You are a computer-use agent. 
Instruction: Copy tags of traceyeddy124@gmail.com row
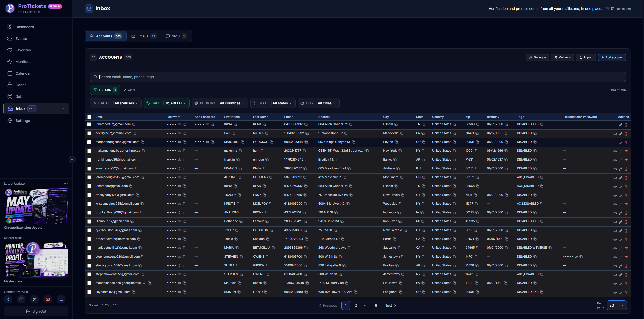(x=535, y=195)
